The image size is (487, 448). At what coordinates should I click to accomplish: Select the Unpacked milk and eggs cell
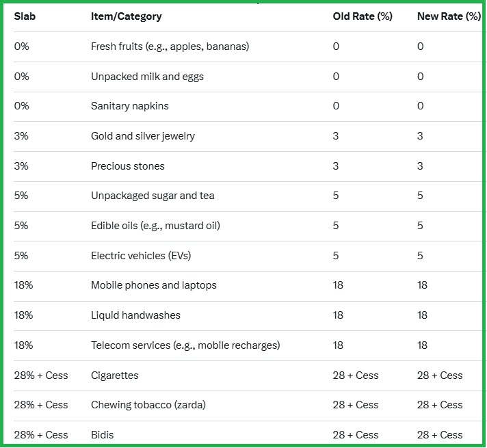(147, 77)
